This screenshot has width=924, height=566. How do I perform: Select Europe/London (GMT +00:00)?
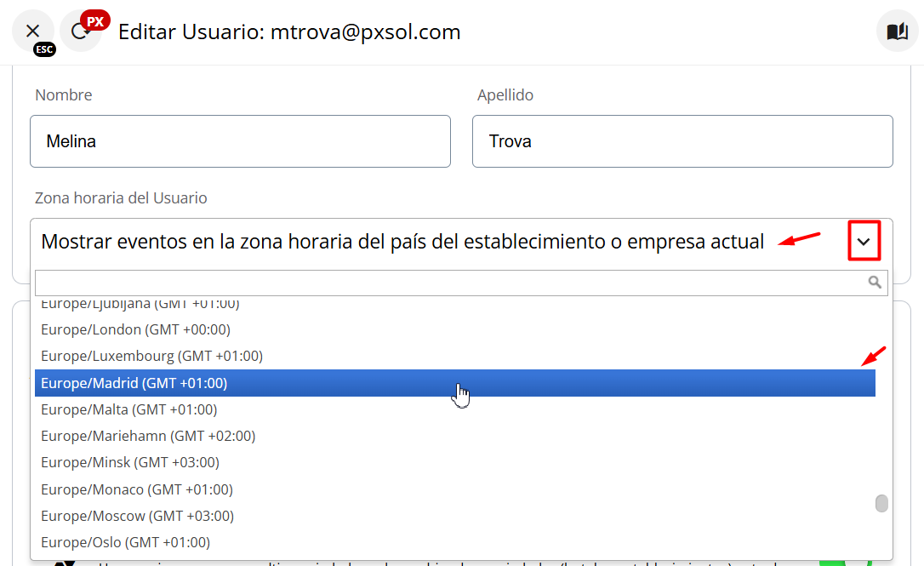click(136, 329)
